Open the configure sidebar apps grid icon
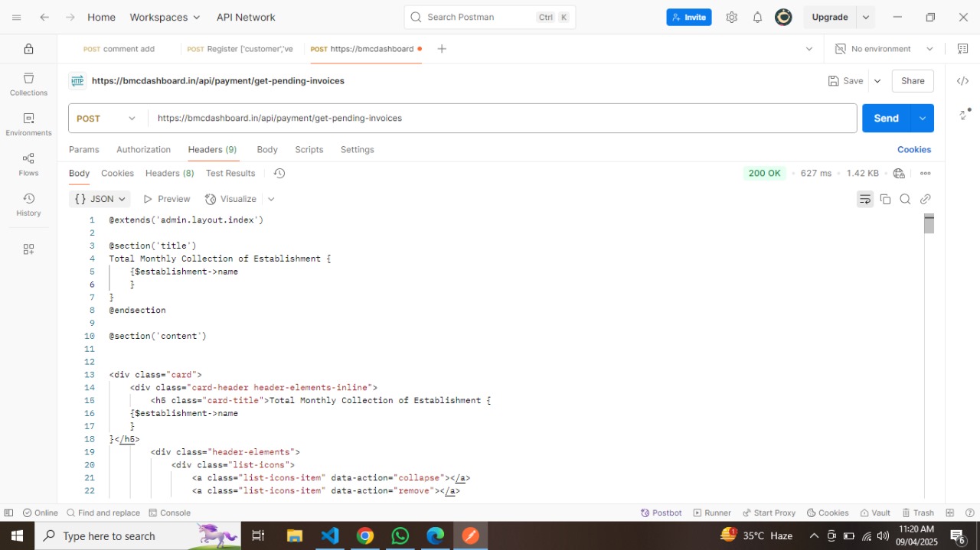The image size is (980, 550). 28,249
